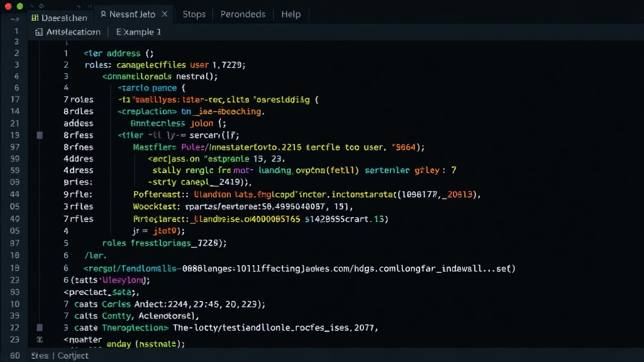Click the 7roles label

point(79,99)
